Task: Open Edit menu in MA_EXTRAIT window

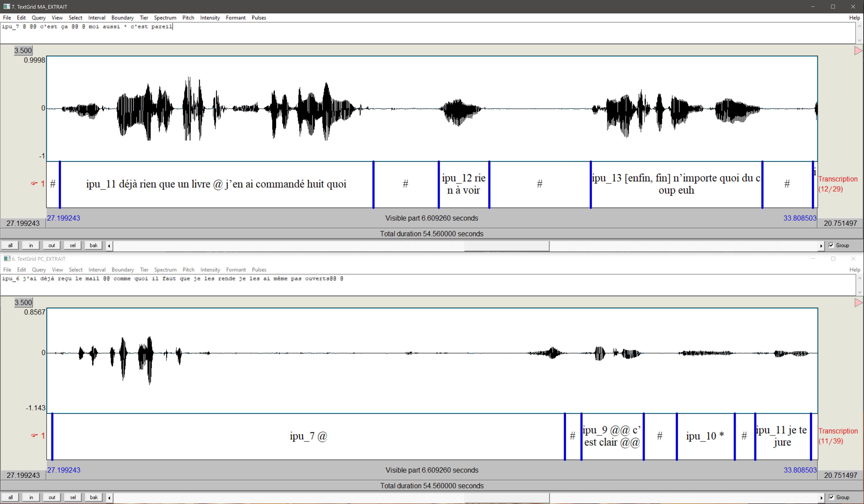Action: pos(21,17)
